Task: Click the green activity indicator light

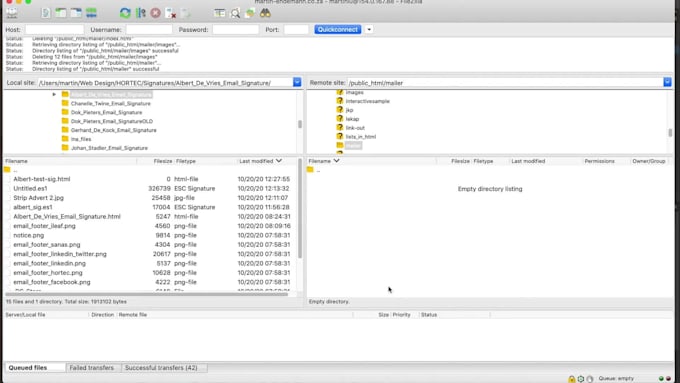Action: coord(661,379)
